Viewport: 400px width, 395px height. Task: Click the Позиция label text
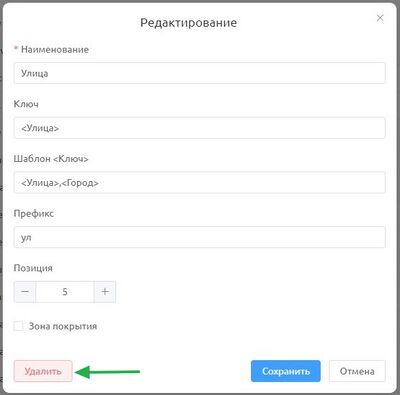(33, 268)
